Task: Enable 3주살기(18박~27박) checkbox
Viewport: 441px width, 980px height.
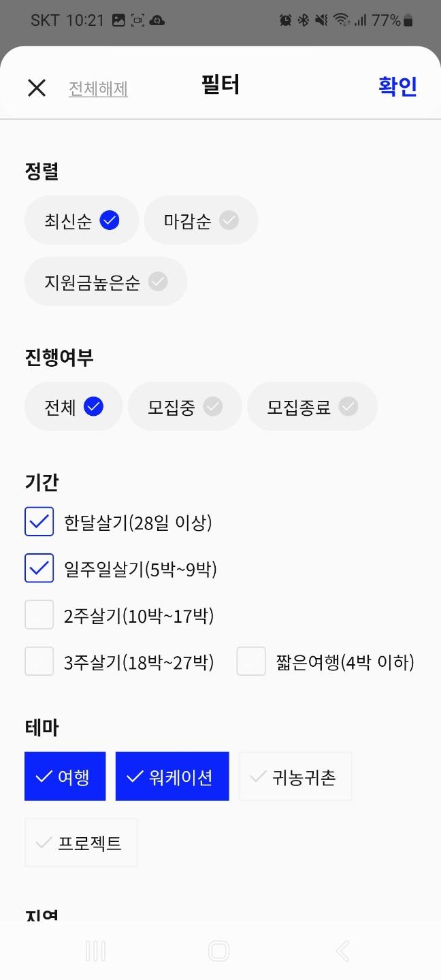Action: [39, 661]
